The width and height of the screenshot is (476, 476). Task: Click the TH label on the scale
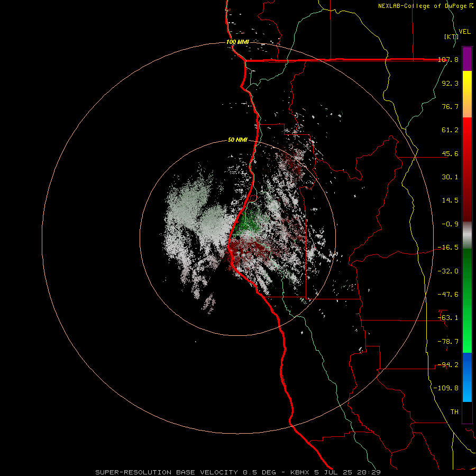(x=454, y=412)
